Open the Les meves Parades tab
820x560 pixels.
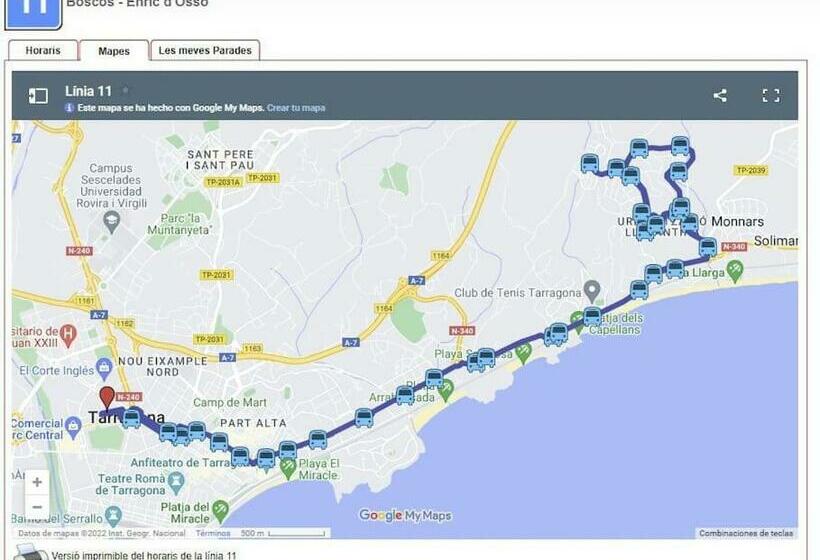(x=205, y=51)
